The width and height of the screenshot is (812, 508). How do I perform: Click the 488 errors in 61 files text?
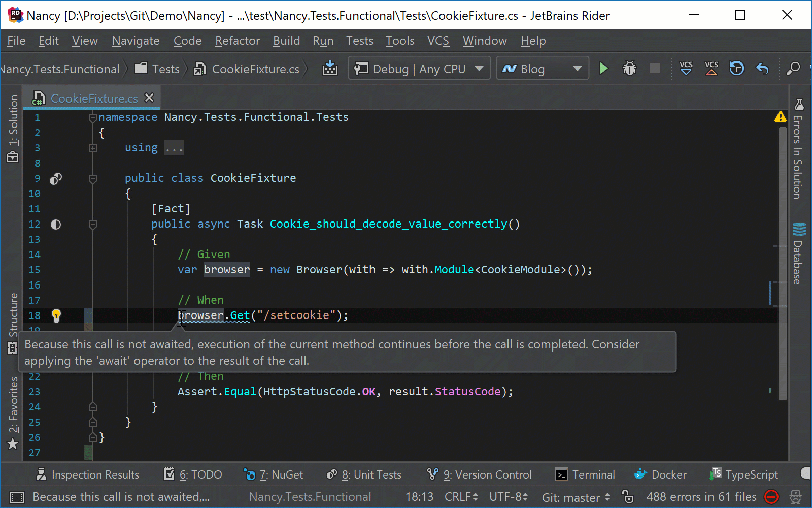(x=701, y=497)
